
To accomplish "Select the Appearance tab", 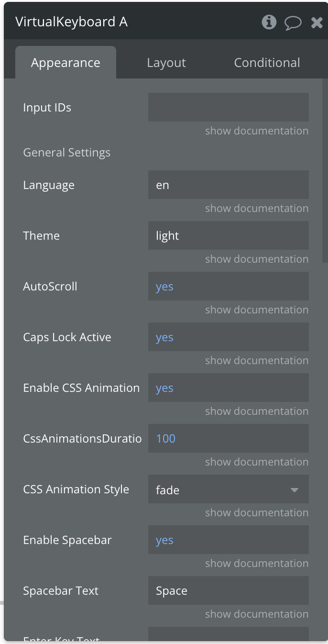I will [x=66, y=63].
